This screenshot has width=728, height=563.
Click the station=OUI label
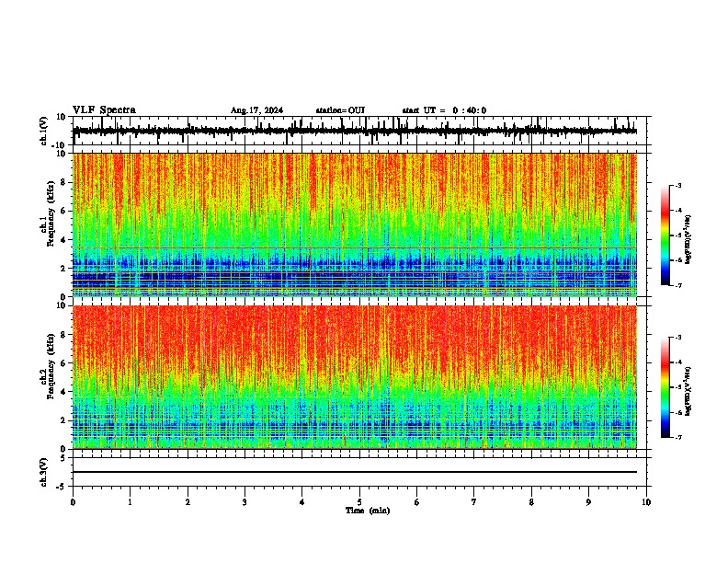(x=340, y=110)
